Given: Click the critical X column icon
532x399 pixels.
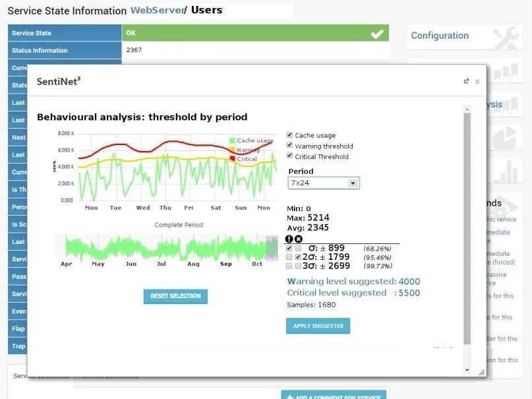Looking at the screenshot, I should point(299,239).
